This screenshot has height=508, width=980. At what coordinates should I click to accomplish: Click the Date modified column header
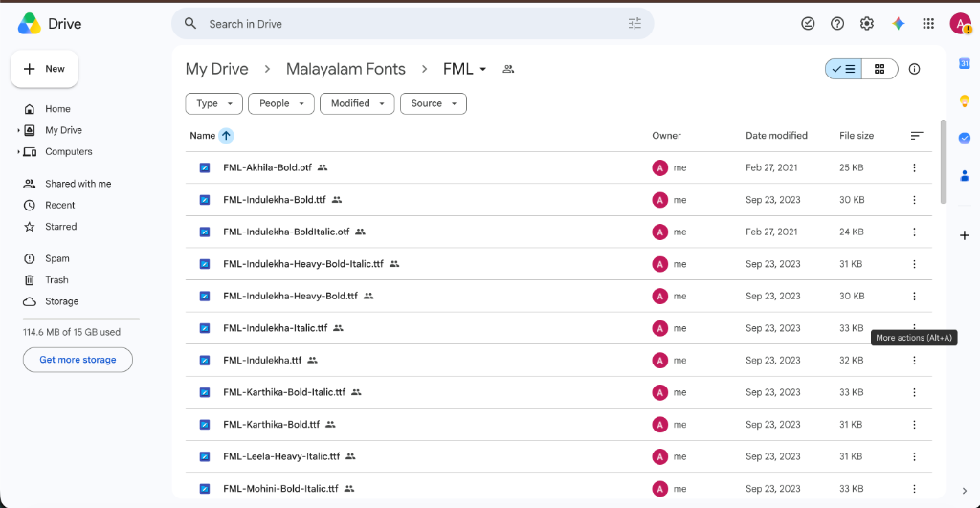click(776, 136)
